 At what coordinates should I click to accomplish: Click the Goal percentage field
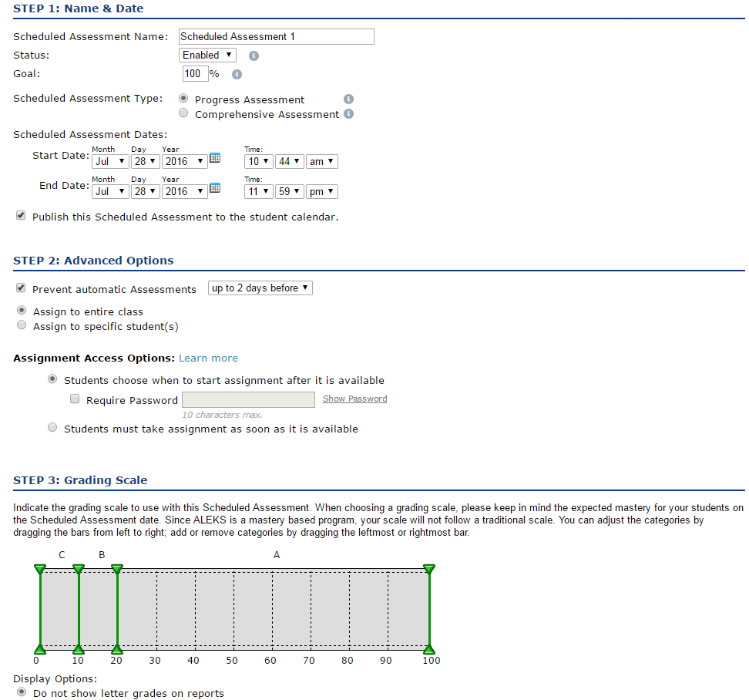pyautogui.click(x=196, y=73)
